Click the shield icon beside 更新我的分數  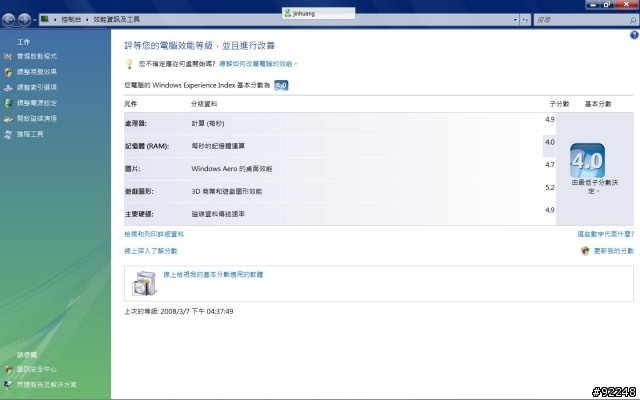tap(585, 251)
